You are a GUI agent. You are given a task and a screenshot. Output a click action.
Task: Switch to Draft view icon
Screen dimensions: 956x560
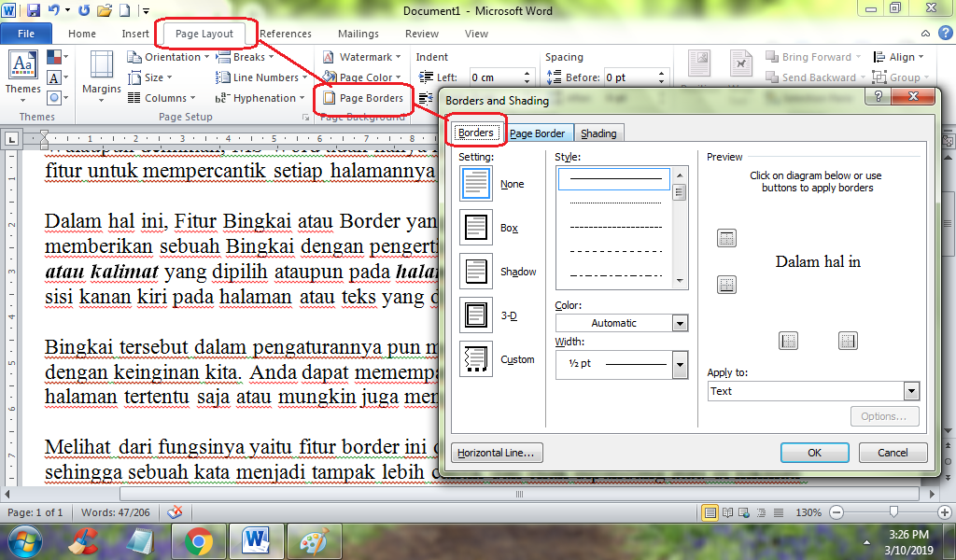pyautogui.click(x=779, y=512)
